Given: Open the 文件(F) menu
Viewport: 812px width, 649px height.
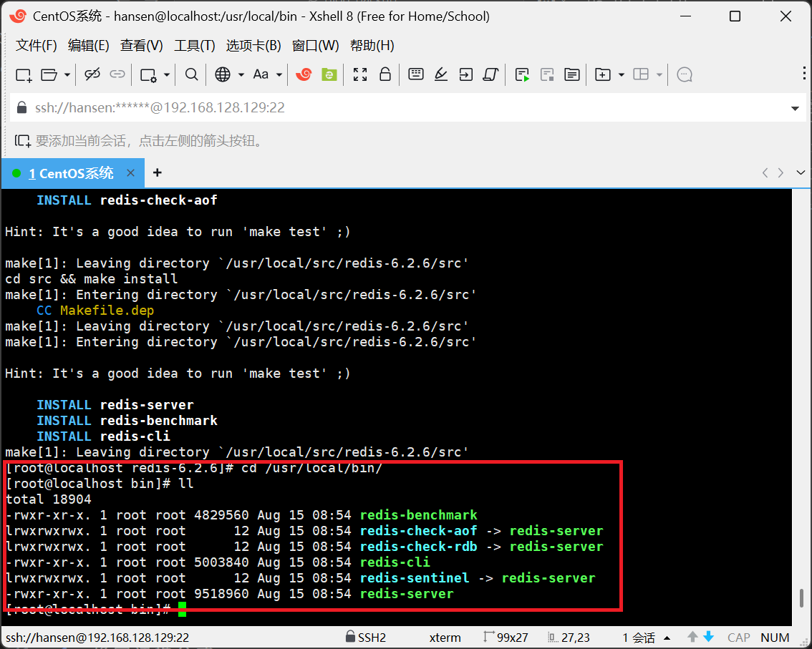Looking at the screenshot, I should click(x=36, y=46).
